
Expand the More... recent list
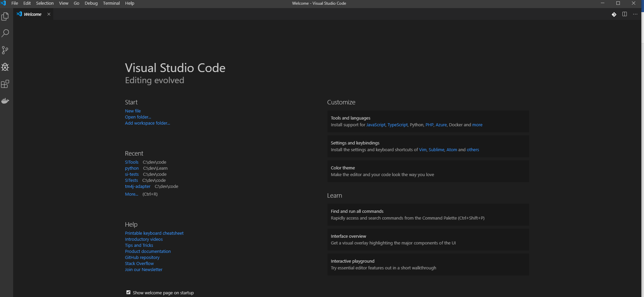[x=131, y=194]
